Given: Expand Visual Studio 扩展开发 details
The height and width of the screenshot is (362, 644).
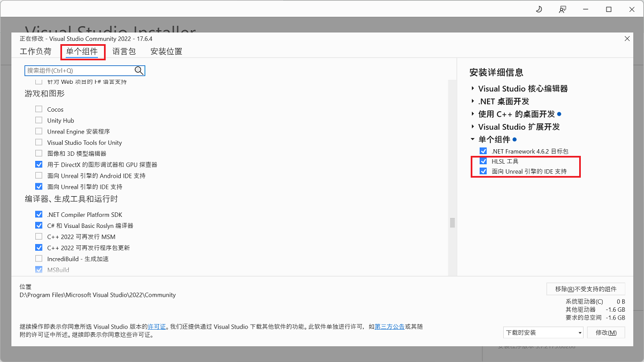Looking at the screenshot, I should 473,126.
